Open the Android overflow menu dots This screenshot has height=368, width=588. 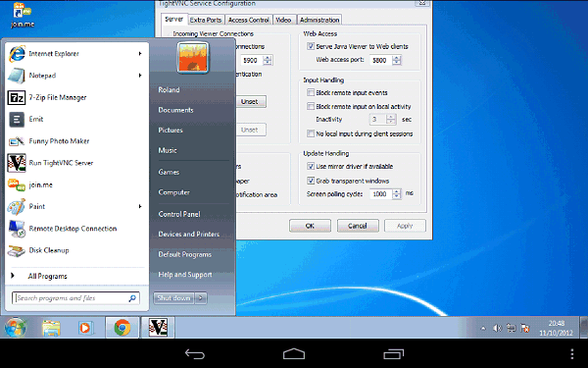click(572, 354)
